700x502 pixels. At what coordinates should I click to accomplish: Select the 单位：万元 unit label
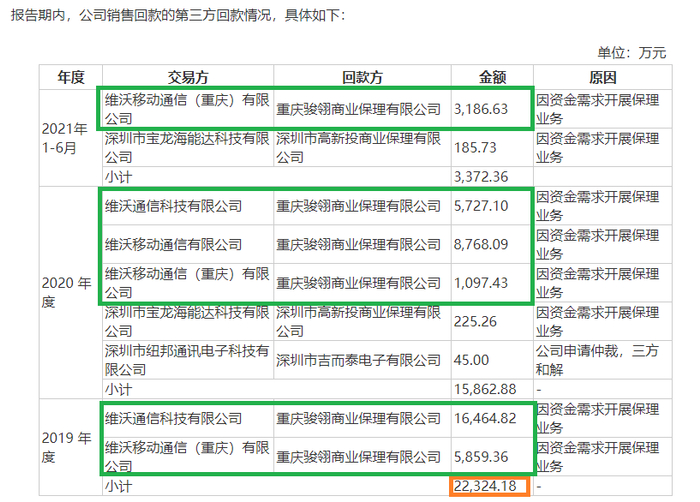pyautogui.click(x=632, y=53)
